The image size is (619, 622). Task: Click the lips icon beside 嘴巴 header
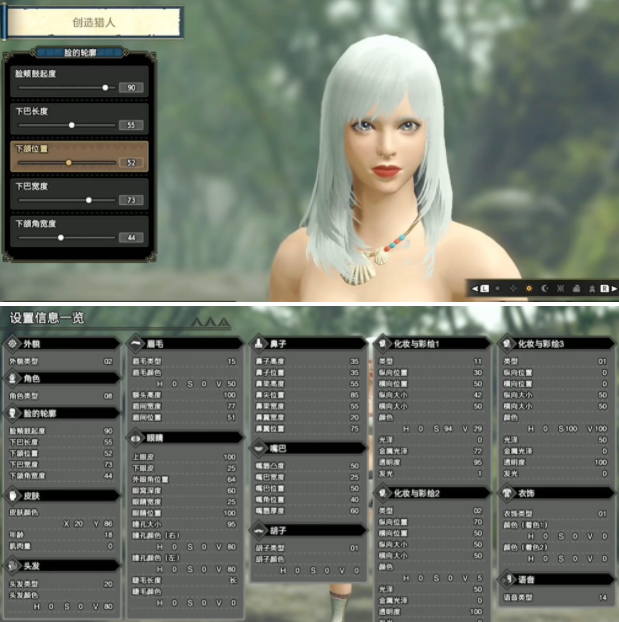point(259,449)
